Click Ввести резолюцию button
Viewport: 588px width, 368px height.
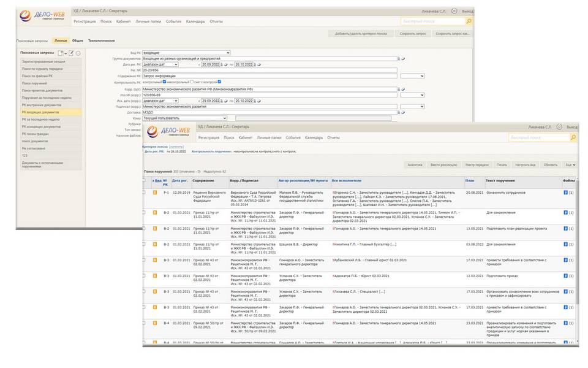[x=443, y=165]
